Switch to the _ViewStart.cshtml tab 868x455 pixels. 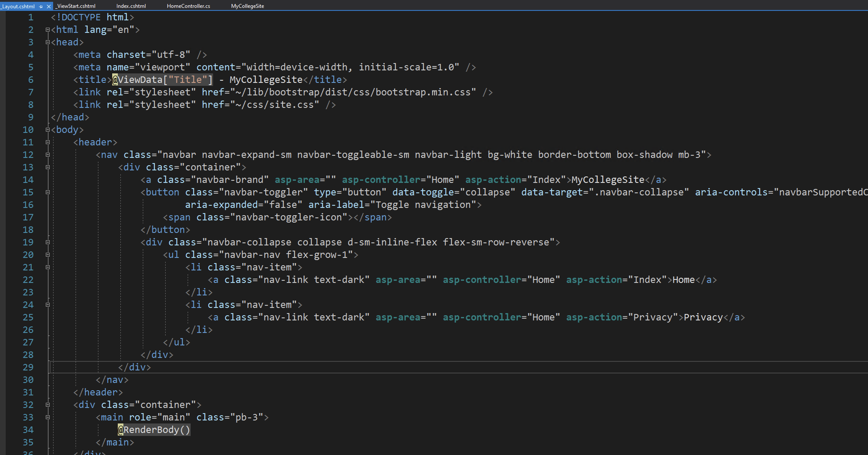click(76, 6)
